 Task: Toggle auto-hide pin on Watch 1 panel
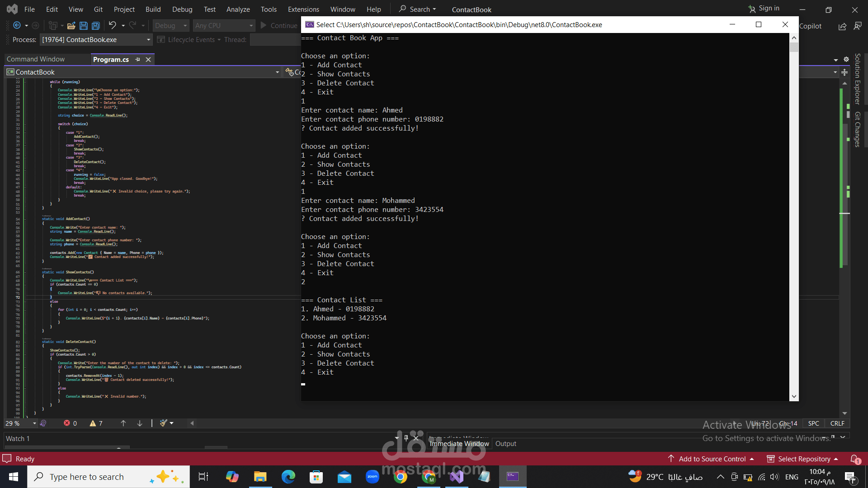tap(406, 438)
